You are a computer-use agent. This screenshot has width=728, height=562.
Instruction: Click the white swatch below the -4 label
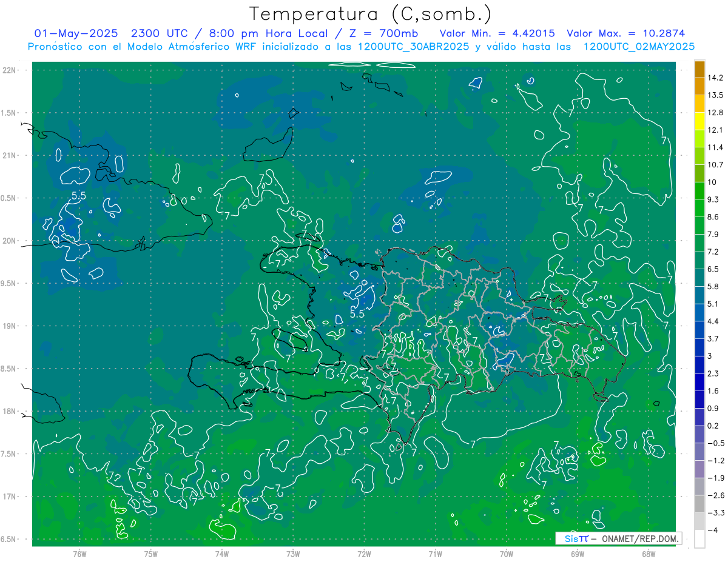[x=699, y=540]
